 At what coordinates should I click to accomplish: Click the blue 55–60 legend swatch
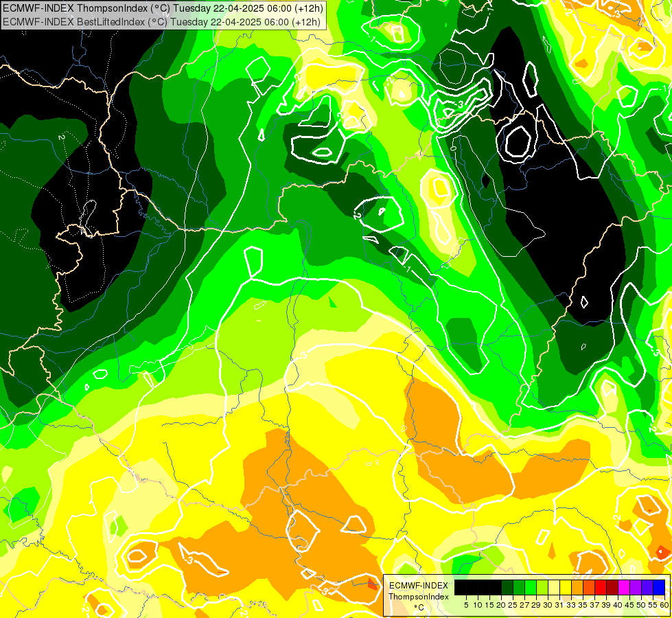click(x=659, y=588)
